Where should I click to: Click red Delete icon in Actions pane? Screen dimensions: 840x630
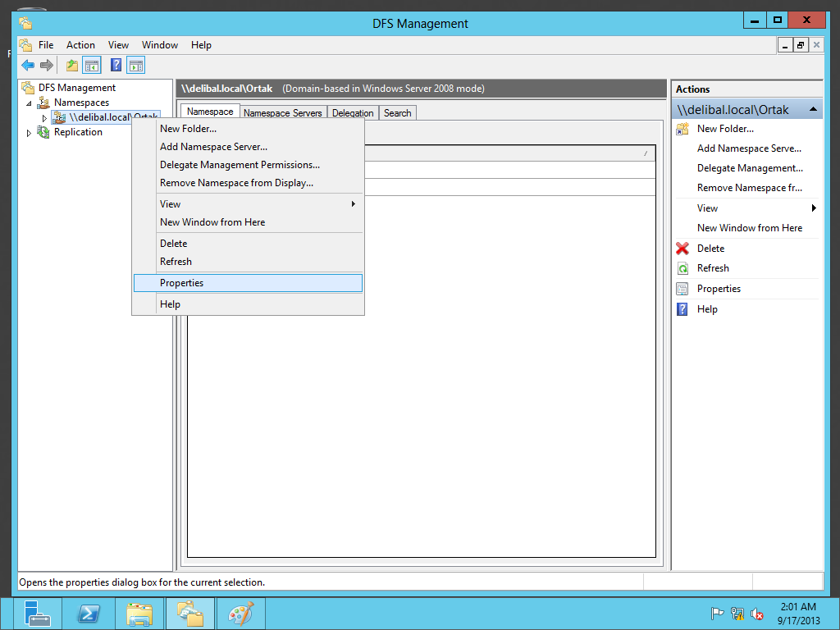point(682,249)
